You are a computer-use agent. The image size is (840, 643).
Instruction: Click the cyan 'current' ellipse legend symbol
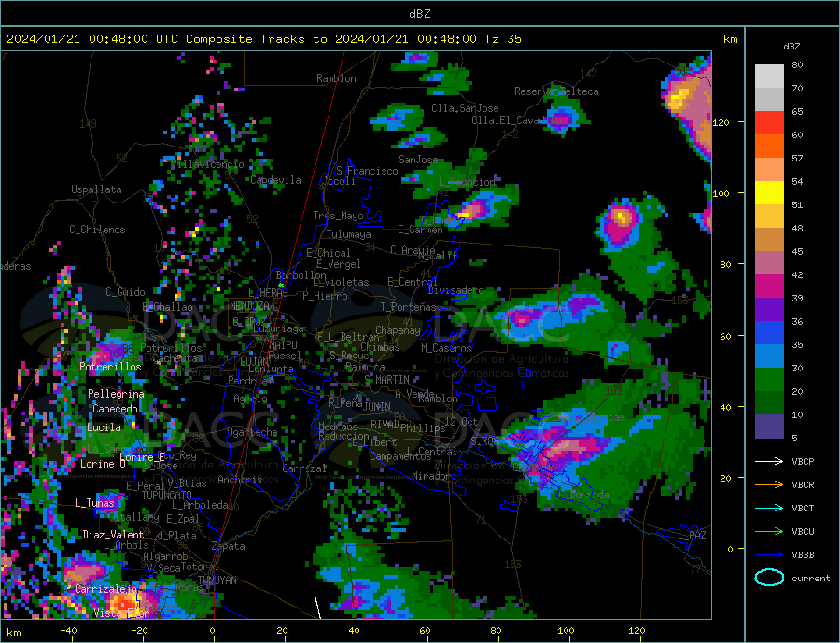[769, 578]
